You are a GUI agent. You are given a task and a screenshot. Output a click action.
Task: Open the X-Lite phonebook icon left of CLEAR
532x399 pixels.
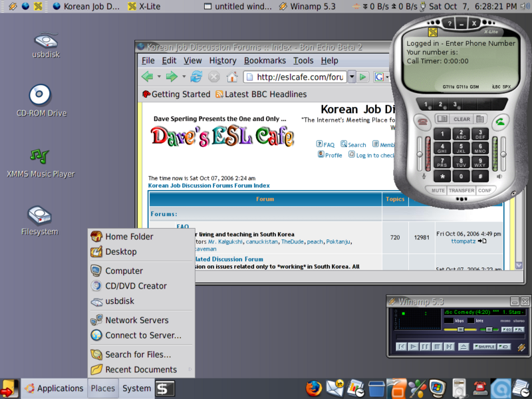click(x=442, y=119)
